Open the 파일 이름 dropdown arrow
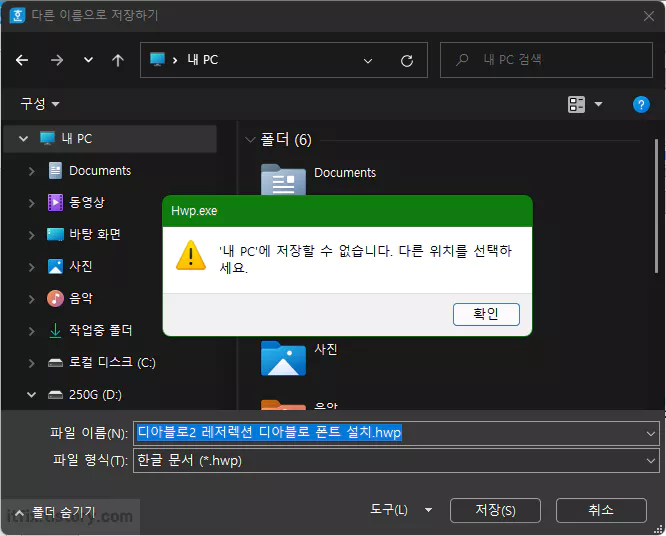The image size is (666, 536). 650,433
